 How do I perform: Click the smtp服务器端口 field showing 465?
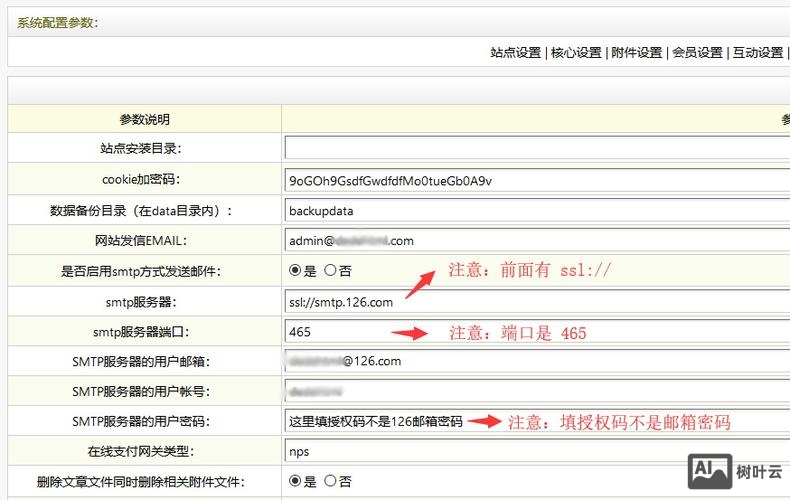pyautogui.click(x=537, y=332)
